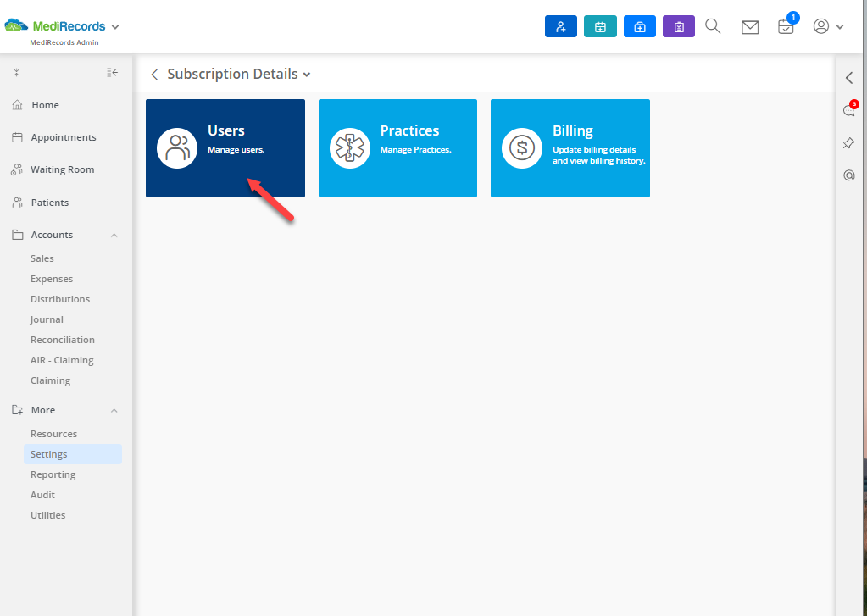Open the teal calendar icon in the header

point(600,26)
